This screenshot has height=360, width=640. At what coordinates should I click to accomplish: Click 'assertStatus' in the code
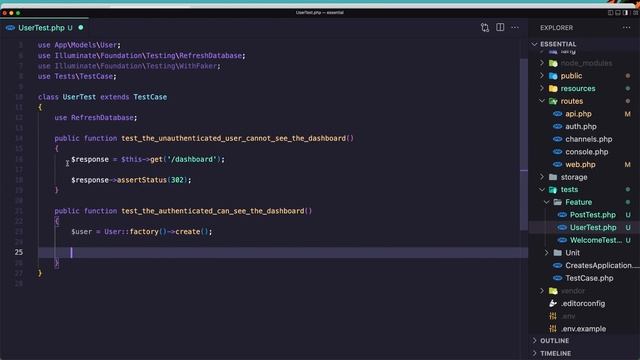click(x=142, y=180)
